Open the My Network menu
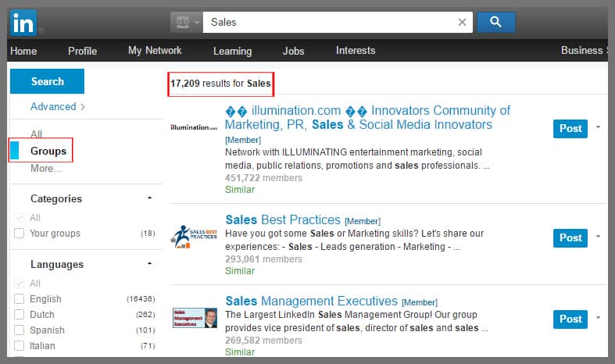 pos(155,51)
